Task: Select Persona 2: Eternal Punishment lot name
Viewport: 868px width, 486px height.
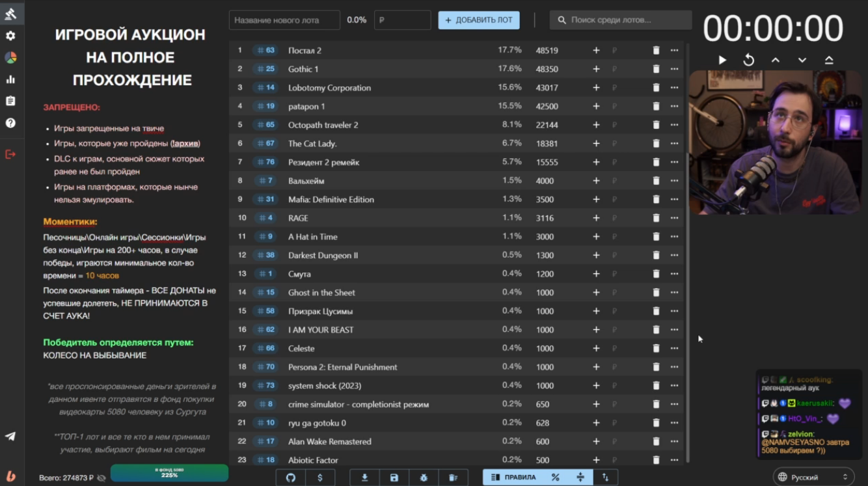Action: (342, 367)
